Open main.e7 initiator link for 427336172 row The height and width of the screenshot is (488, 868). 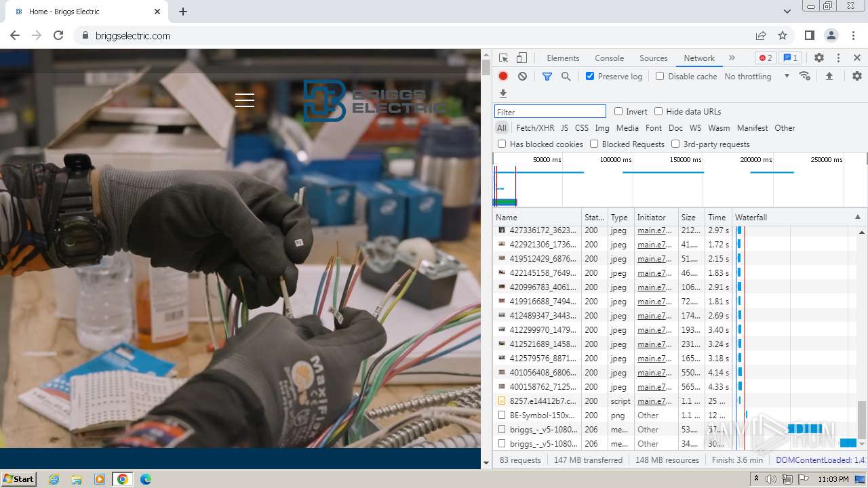[654, 230]
